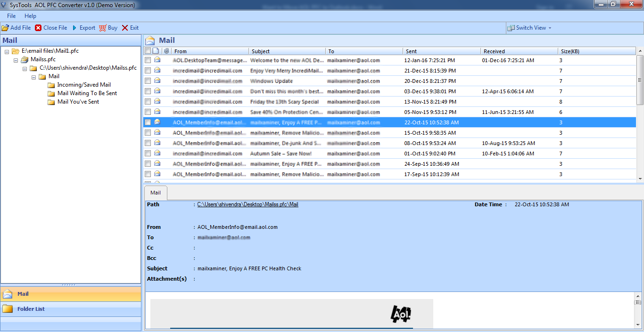Check the box for the Autumn Sale email
This screenshot has width=644, height=332.
click(148, 154)
